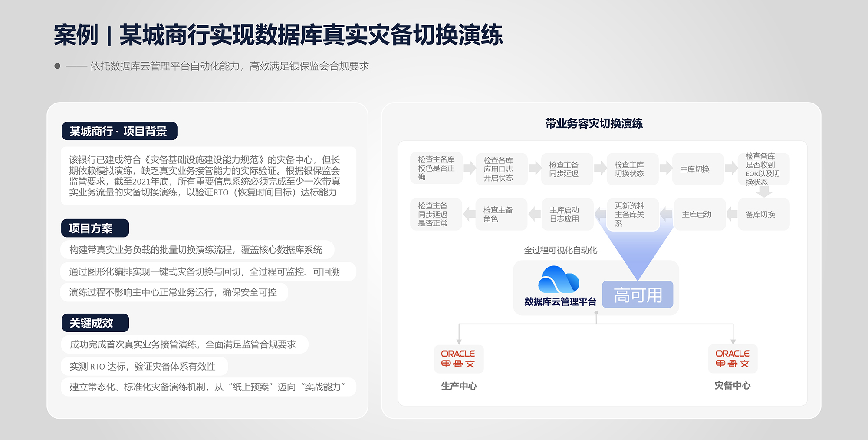Click the 实测 RTO 达标 result item

(144, 366)
